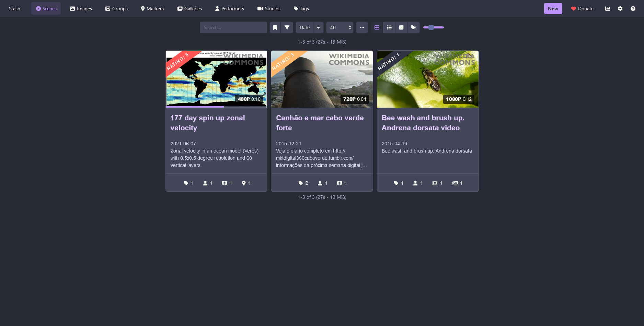Open the Galleries section
Image resolution: width=644 pixels, height=326 pixels.
click(189, 9)
